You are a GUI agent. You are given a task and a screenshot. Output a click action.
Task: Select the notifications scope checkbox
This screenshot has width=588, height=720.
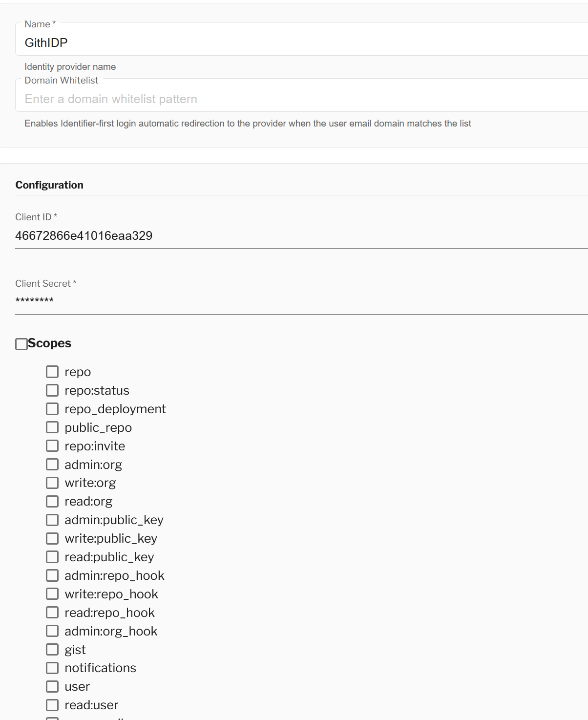[52, 668]
